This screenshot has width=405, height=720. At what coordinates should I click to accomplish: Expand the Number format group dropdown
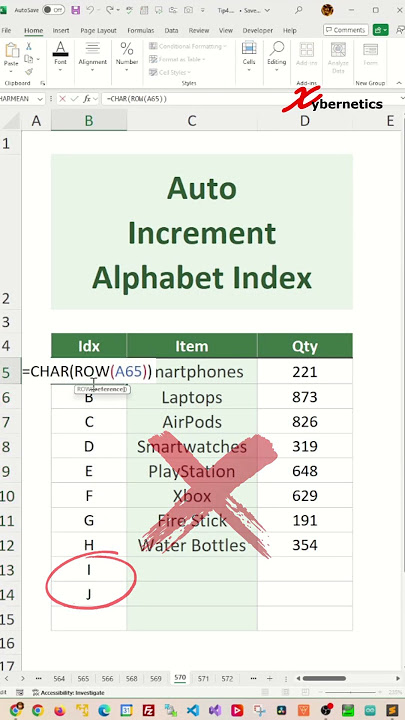click(x=127, y=70)
